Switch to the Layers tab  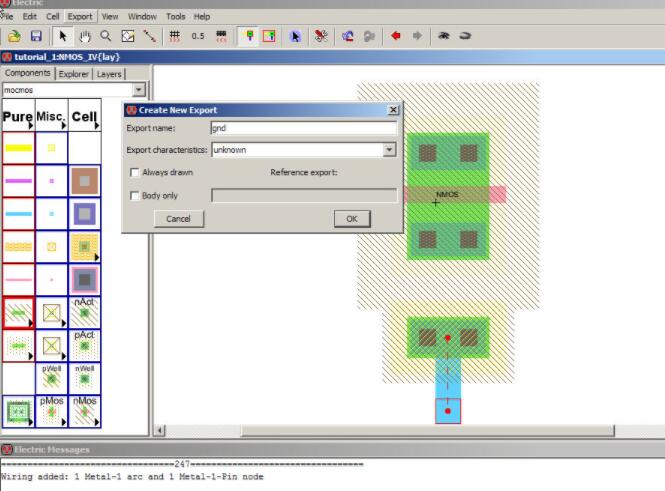(109, 74)
